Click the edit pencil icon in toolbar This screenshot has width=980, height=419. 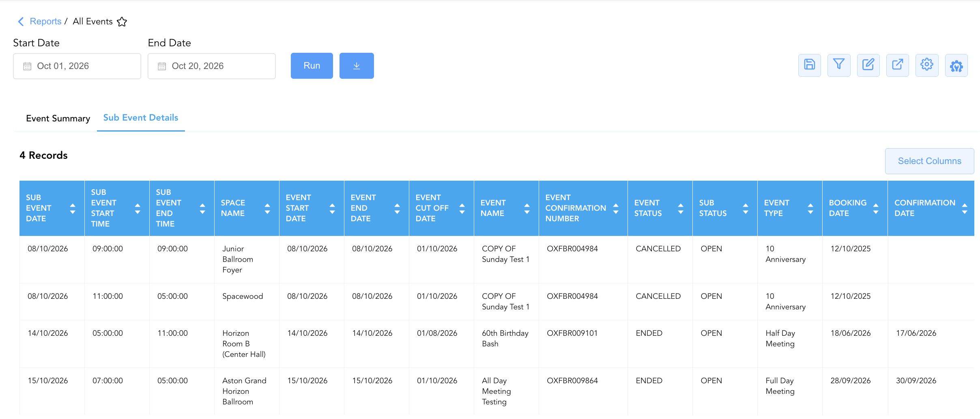click(x=868, y=65)
